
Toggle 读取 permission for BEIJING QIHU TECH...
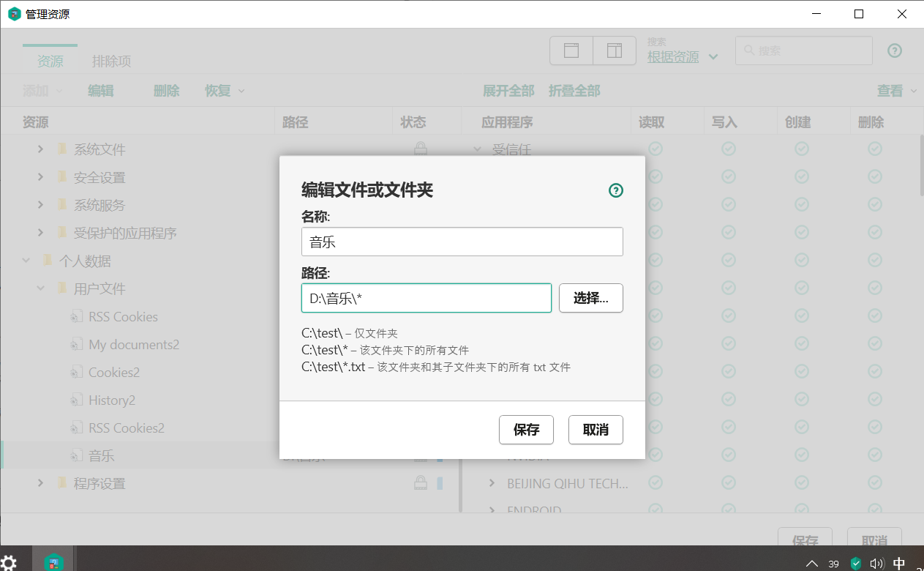click(656, 482)
